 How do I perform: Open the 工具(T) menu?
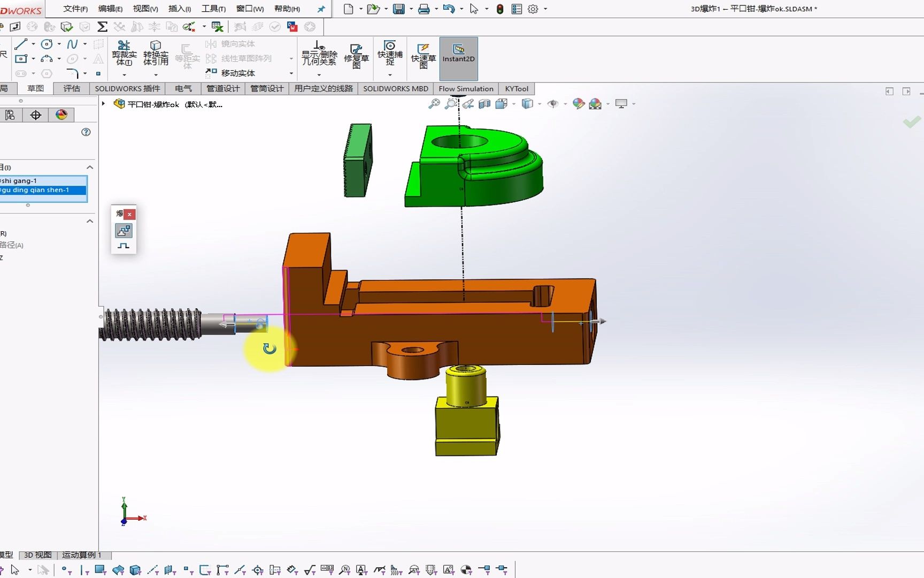tap(213, 9)
